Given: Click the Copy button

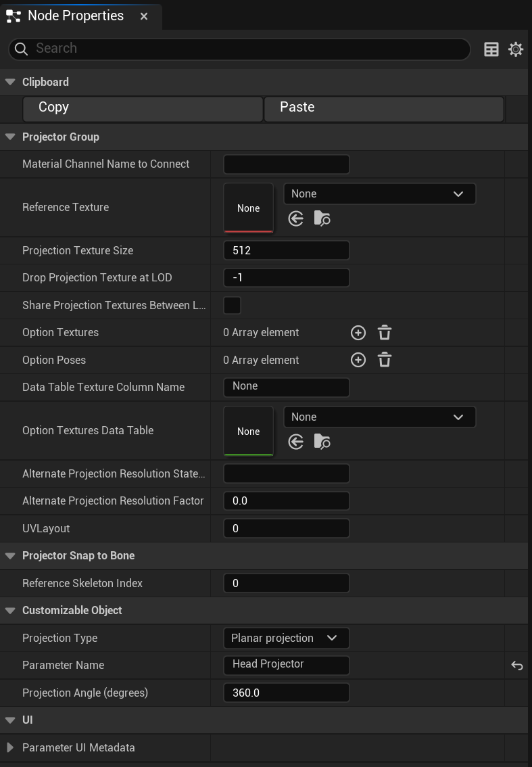Looking at the screenshot, I should (x=143, y=109).
